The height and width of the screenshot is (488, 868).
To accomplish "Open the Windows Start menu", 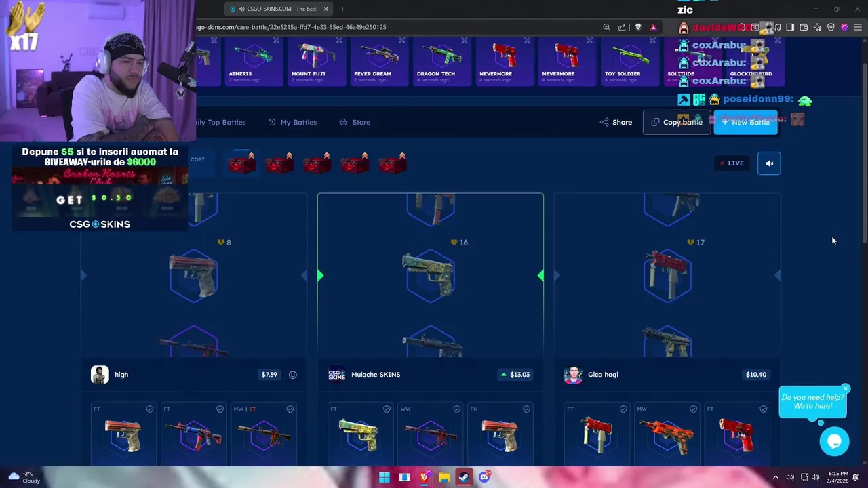I will pyautogui.click(x=384, y=477).
